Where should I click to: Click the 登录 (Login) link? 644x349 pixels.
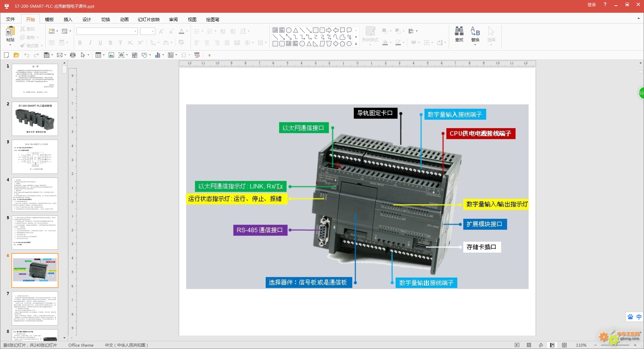pyautogui.click(x=591, y=4)
